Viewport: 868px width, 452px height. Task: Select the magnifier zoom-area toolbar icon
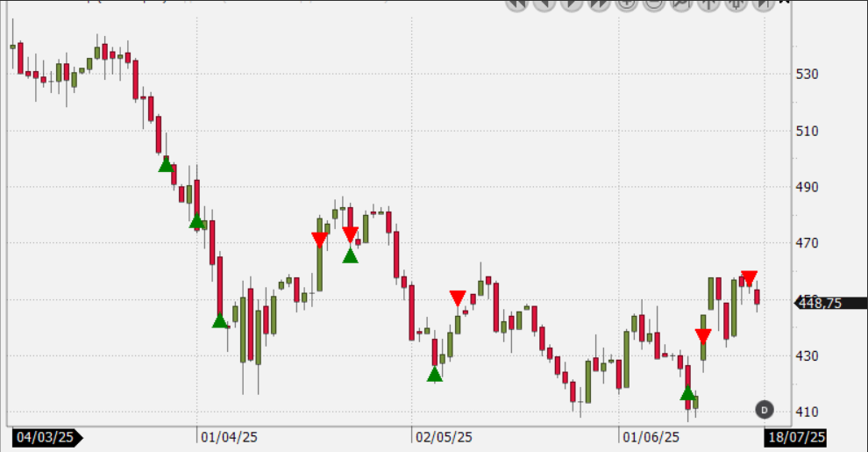point(681,4)
